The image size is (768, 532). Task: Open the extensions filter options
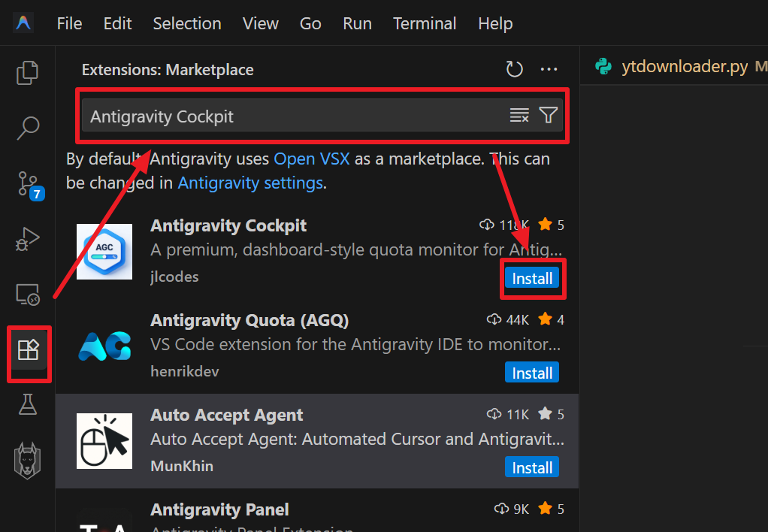[548, 115]
